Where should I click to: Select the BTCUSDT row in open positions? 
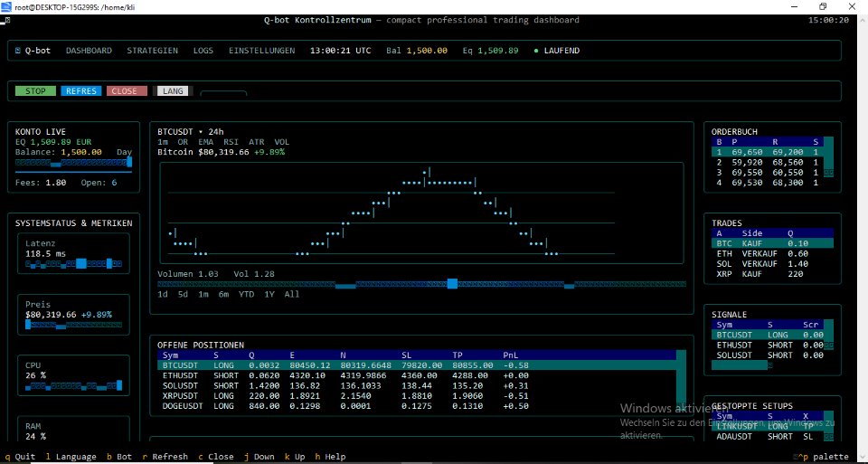(x=416, y=365)
